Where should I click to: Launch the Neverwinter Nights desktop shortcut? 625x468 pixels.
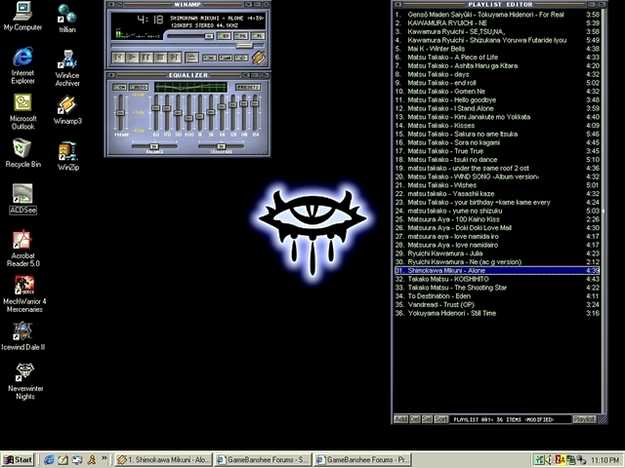pos(25,381)
